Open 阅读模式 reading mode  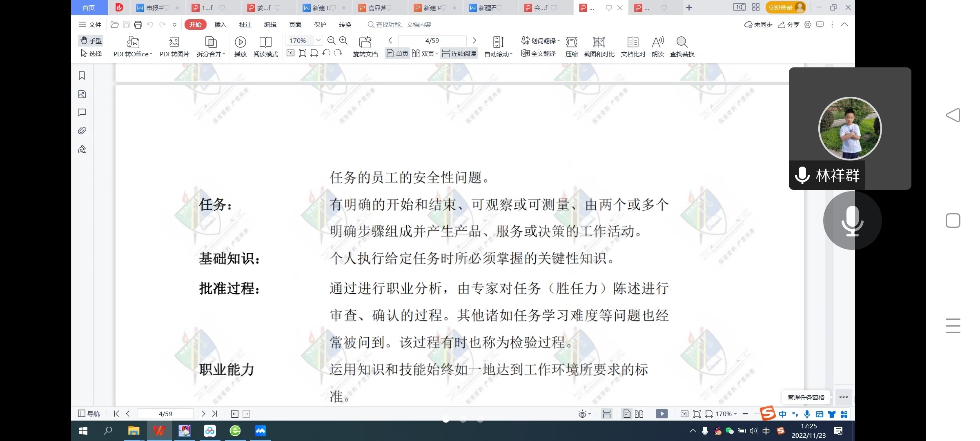pos(265,46)
